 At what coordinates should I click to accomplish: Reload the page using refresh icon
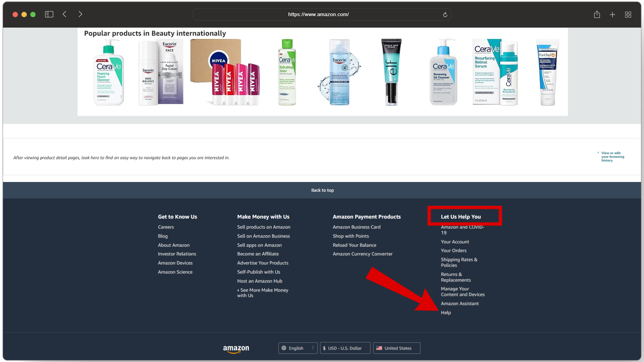445,15
